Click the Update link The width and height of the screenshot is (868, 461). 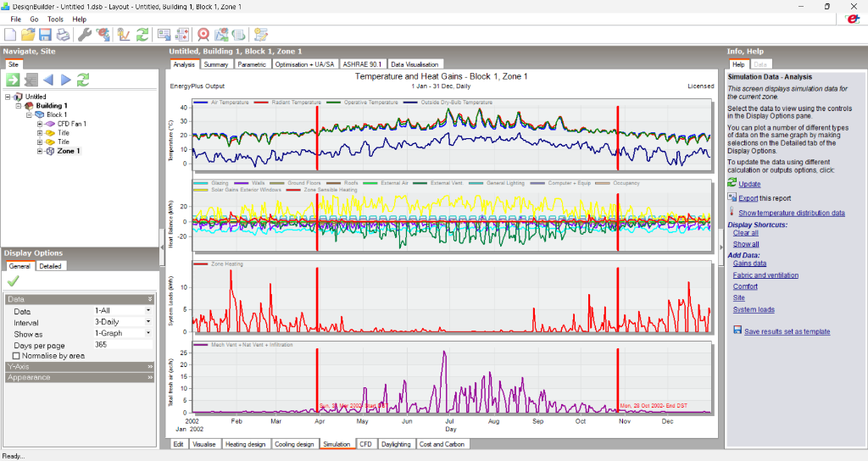coord(749,184)
